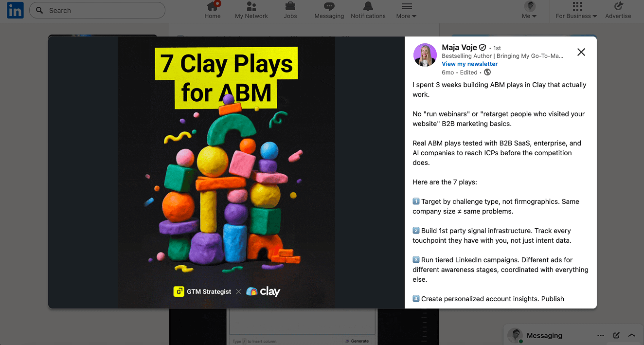Image resolution: width=644 pixels, height=345 pixels.
Task: Click the text "Here are the 7 plays:"
Action: click(x=445, y=182)
